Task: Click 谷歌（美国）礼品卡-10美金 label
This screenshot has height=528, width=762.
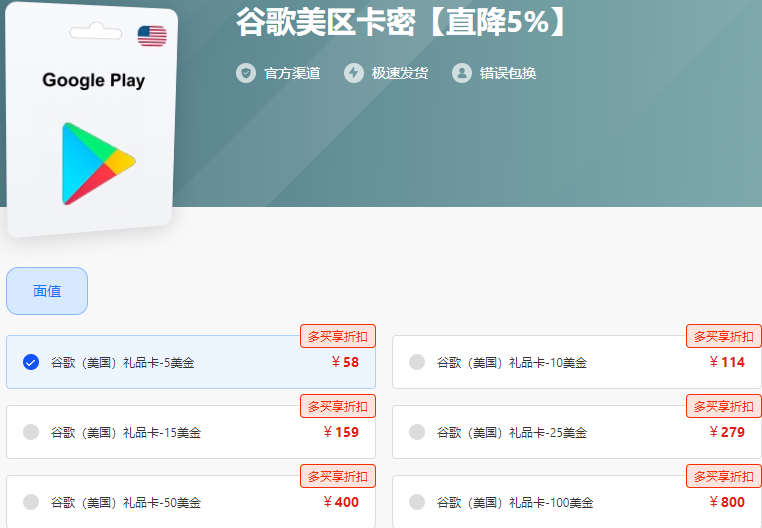Action: click(512, 363)
